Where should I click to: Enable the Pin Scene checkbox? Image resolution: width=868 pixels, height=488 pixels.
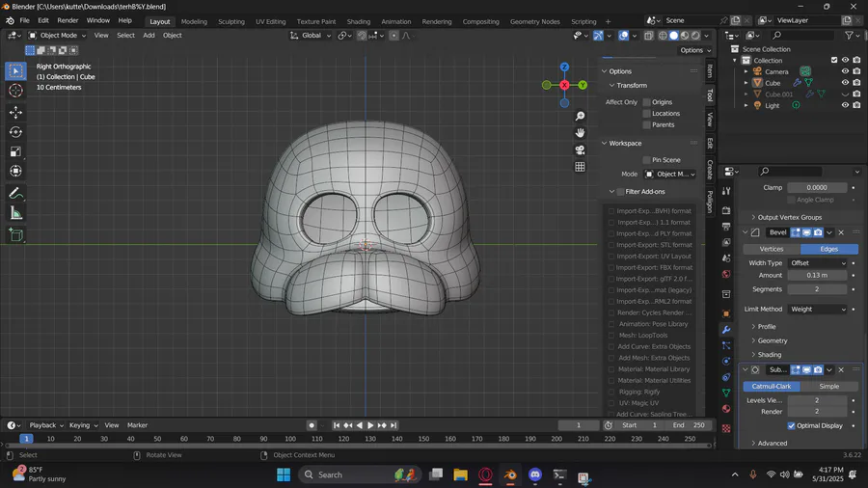[x=646, y=160]
